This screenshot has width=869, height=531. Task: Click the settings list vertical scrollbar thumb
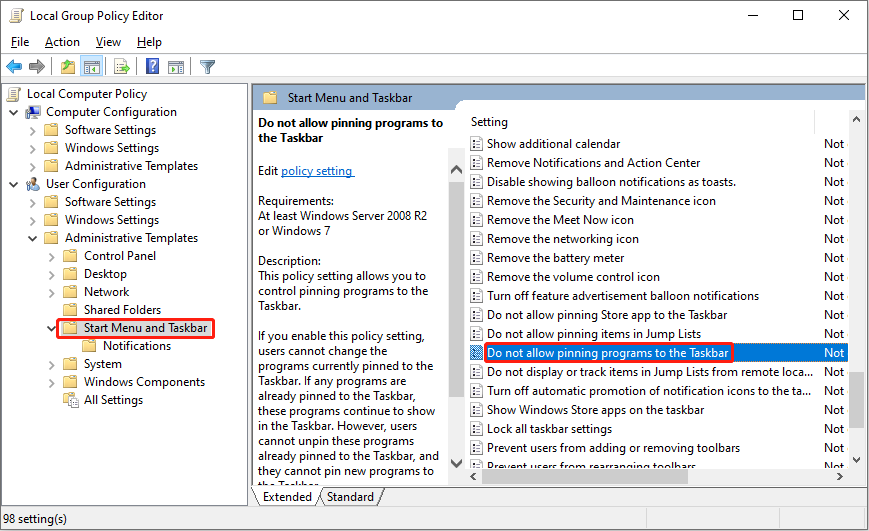pyautogui.click(x=856, y=400)
